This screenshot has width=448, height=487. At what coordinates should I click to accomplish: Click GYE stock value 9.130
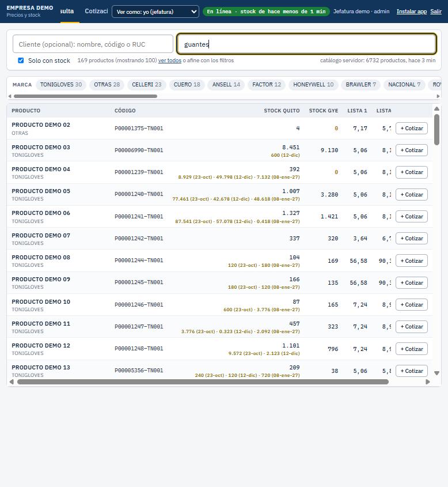(x=329, y=150)
